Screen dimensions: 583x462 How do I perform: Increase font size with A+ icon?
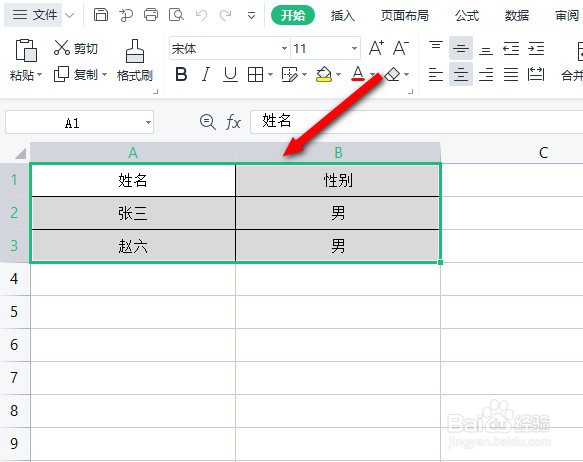pyautogui.click(x=376, y=48)
